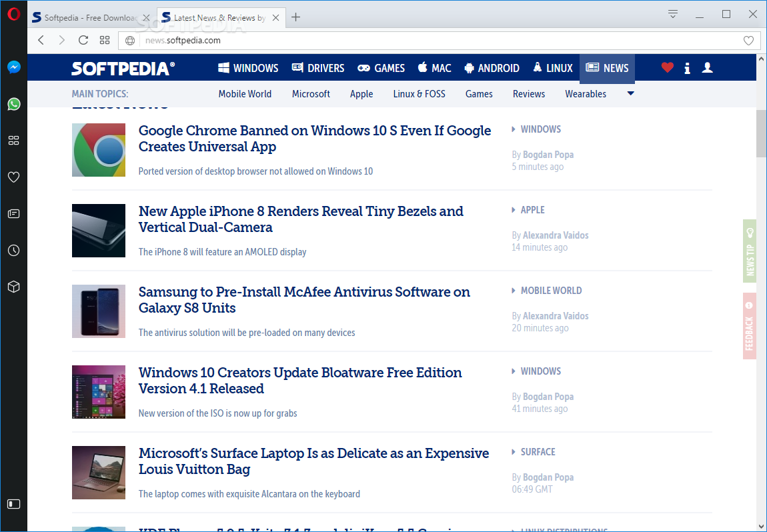Select the Latest News & Reviews tab

222,17
